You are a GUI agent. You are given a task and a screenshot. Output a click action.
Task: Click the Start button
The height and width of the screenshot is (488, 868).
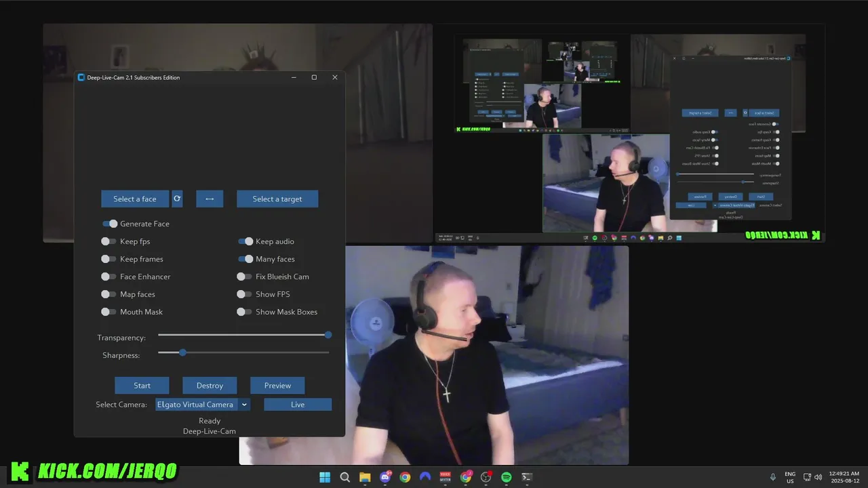tap(142, 386)
